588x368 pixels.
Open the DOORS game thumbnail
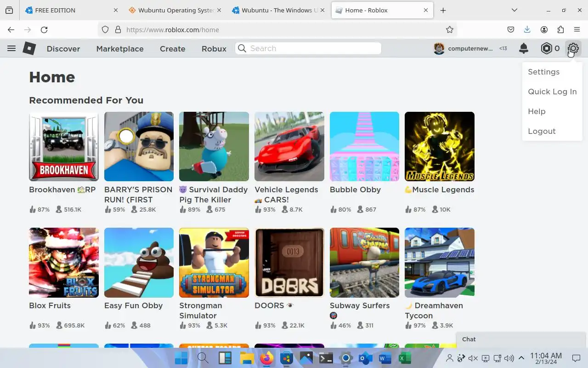point(289,263)
